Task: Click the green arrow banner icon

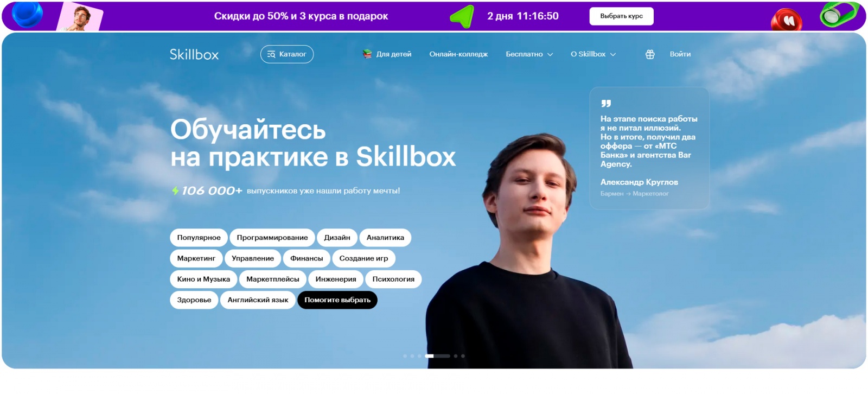Action: 463,16
